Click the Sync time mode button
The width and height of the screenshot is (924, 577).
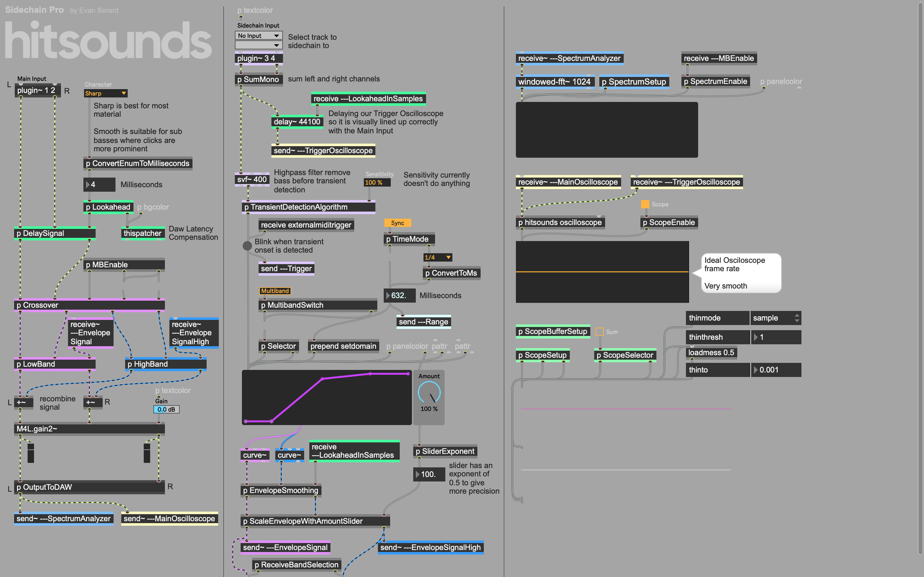[x=398, y=223]
